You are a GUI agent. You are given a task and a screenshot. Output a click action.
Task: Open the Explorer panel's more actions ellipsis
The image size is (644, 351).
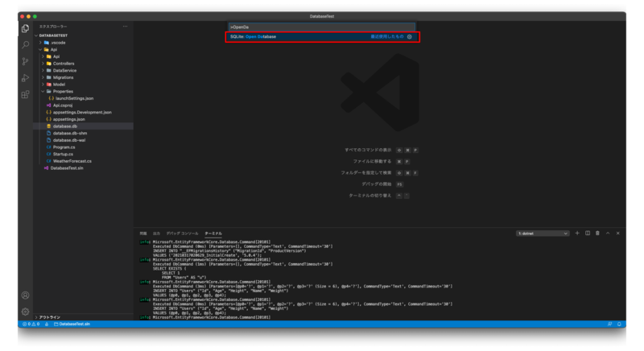tap(125, 27)
